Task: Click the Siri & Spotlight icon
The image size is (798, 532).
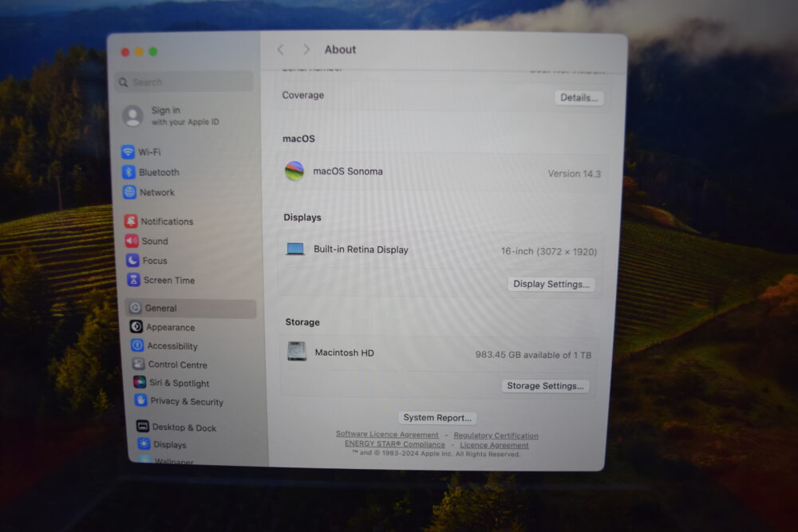Action: 140,382
